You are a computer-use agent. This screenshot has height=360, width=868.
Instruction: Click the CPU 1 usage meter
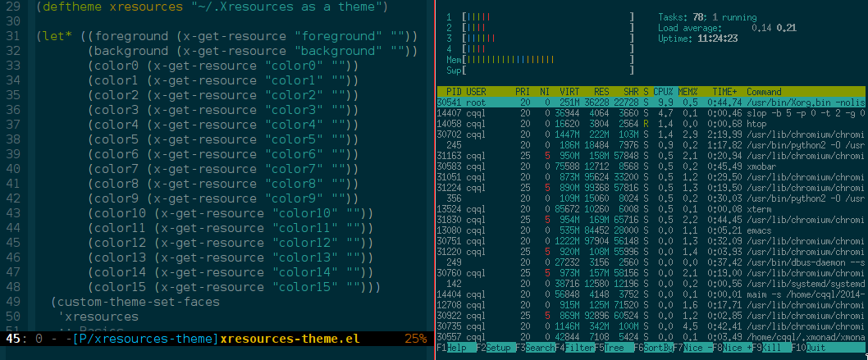coord(540,17)
